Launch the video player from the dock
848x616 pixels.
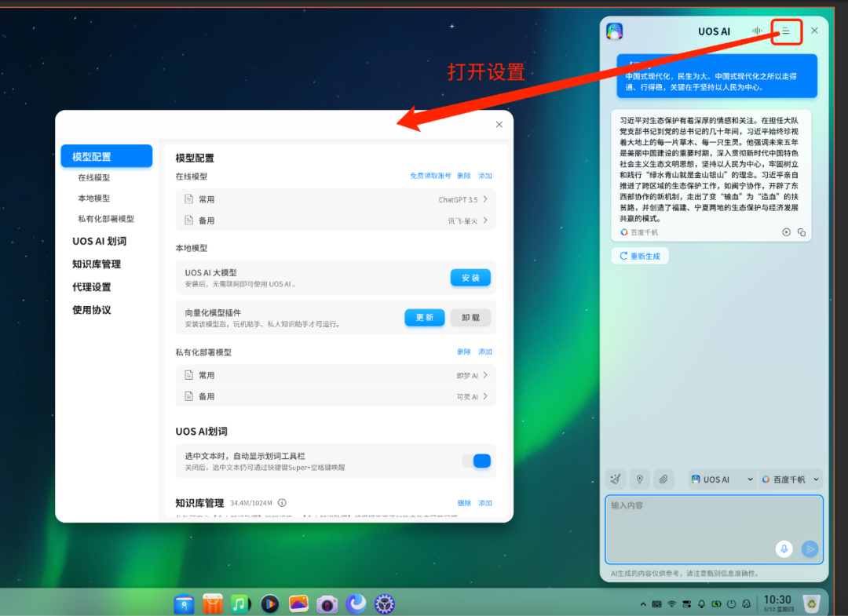tap(270, 603)
